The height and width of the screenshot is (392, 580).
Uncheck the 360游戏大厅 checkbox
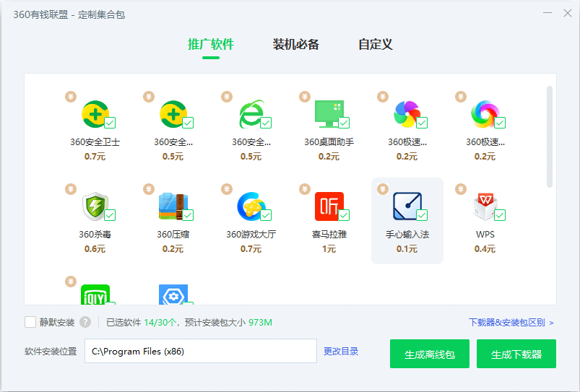pyautogui.click(x=266, y=215)
